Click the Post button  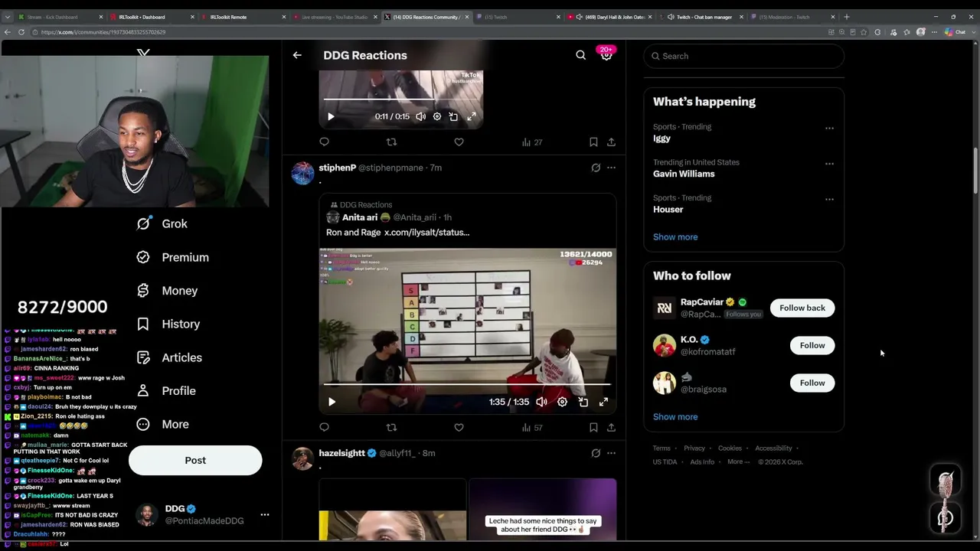point(195,460)
